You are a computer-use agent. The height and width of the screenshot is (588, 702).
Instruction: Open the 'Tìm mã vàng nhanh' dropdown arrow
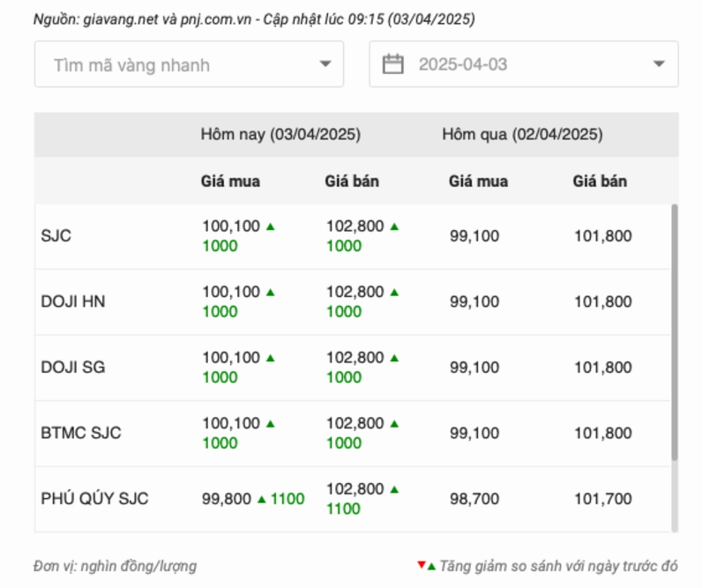[325, 64]
